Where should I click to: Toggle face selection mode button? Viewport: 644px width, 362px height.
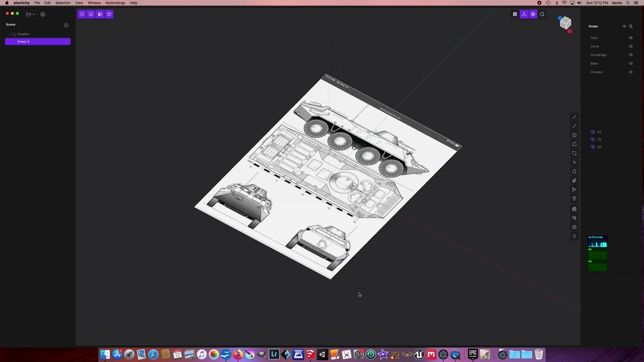(x=100, y=14)
